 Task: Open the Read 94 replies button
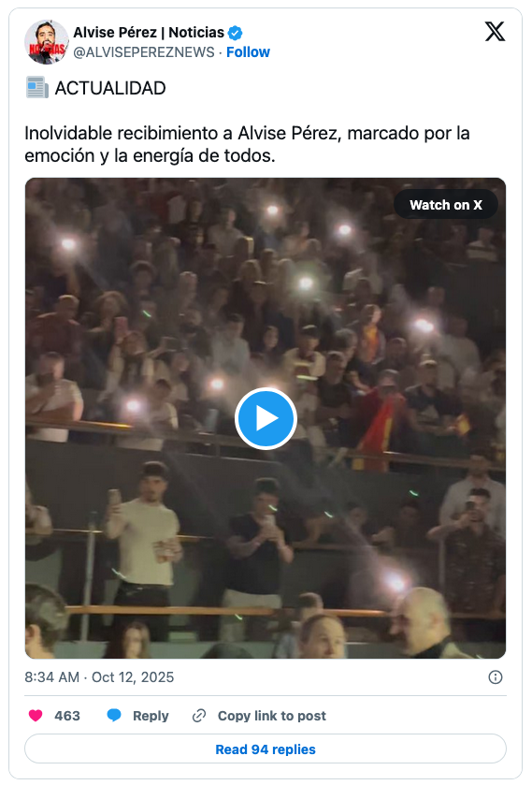pos(266,749)
